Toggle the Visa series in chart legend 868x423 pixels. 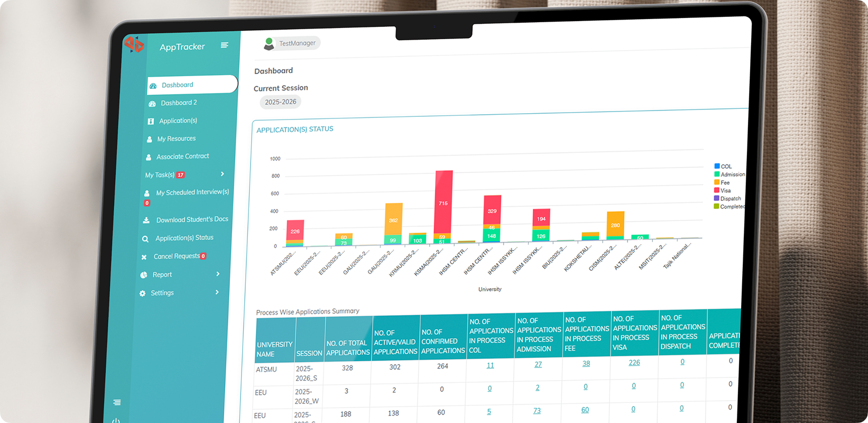[725, 190]
